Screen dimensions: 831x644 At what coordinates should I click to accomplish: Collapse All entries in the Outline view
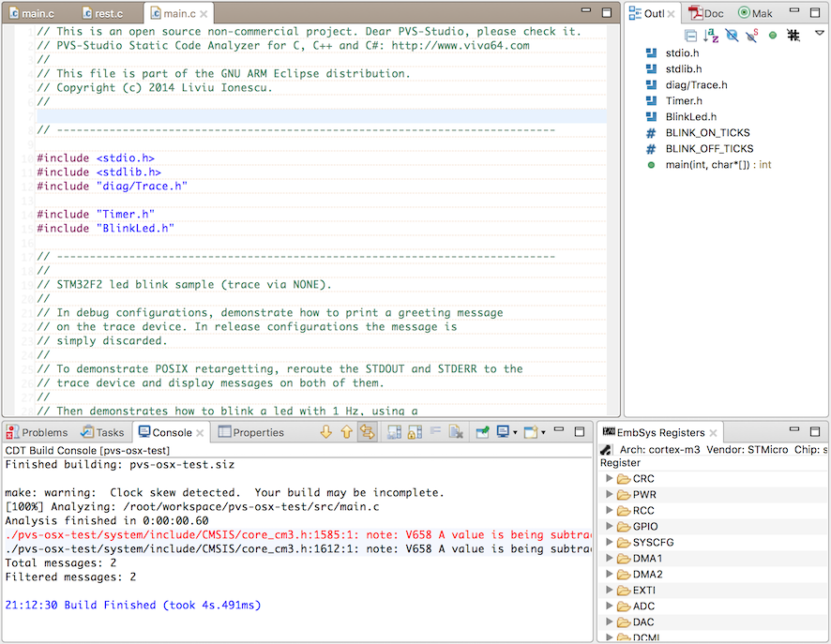pos(690,35)
